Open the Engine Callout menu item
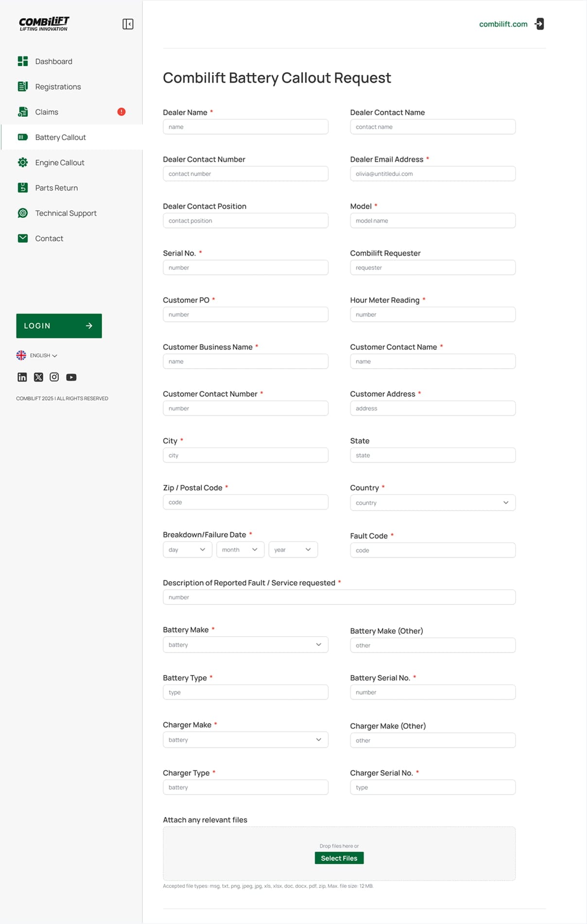The width and height of the screenshot is (587, 924). coord(60,162)
